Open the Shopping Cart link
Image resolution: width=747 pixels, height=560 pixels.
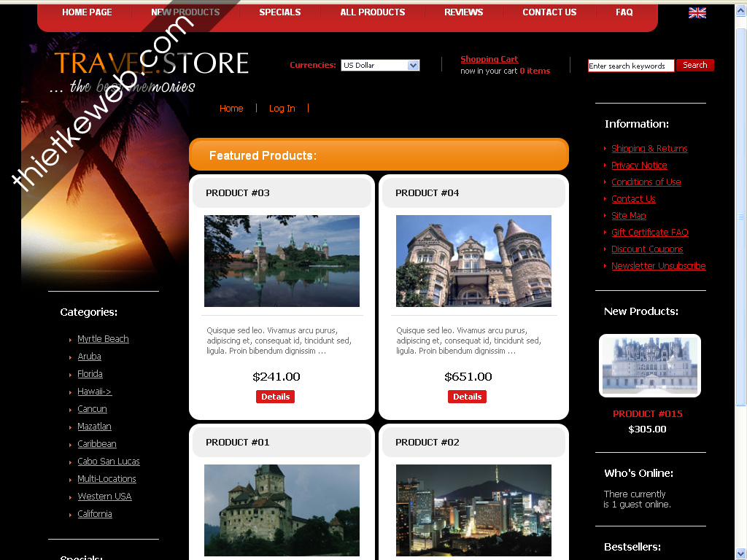tap(489, 59)
